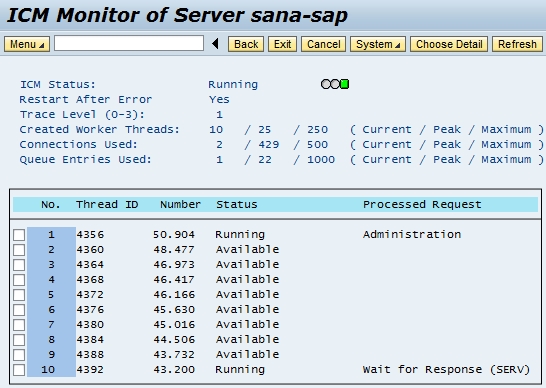Click the maximum queue entries value 1000

click(321, 160)
